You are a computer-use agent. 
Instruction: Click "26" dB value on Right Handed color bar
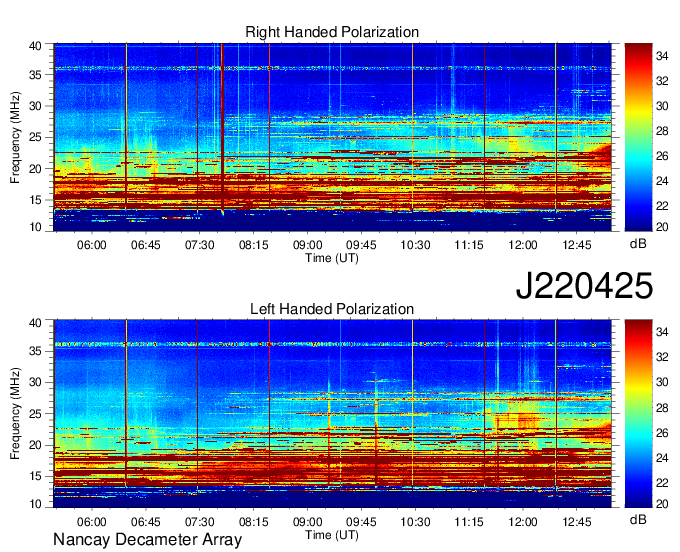662,156
